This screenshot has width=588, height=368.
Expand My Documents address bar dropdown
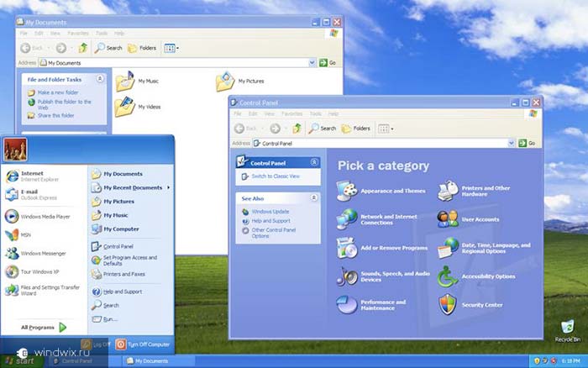click(x=312, y=63)
